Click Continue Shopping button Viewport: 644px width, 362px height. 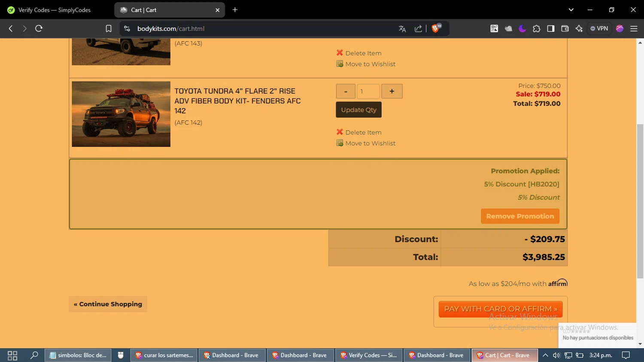(x=108, y=304)
